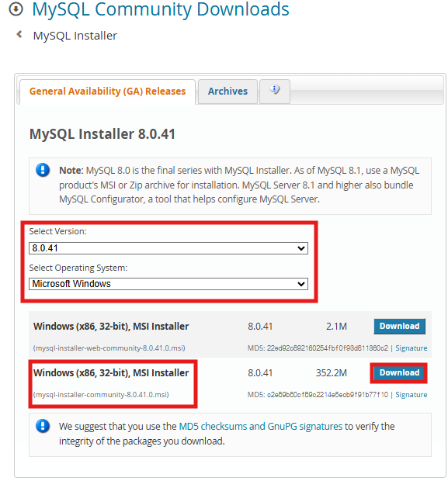Click the MD5 hash of the 352.2M installer
Image resolution: width=448 pixels, height=481 pixels.
pyautogui.click(x=328, y=395)
